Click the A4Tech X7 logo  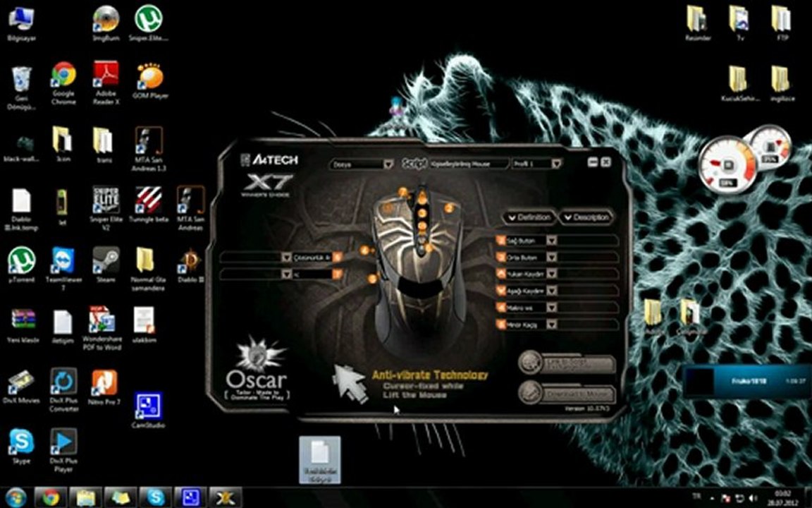pyautogui.click(x=269, y=174)
